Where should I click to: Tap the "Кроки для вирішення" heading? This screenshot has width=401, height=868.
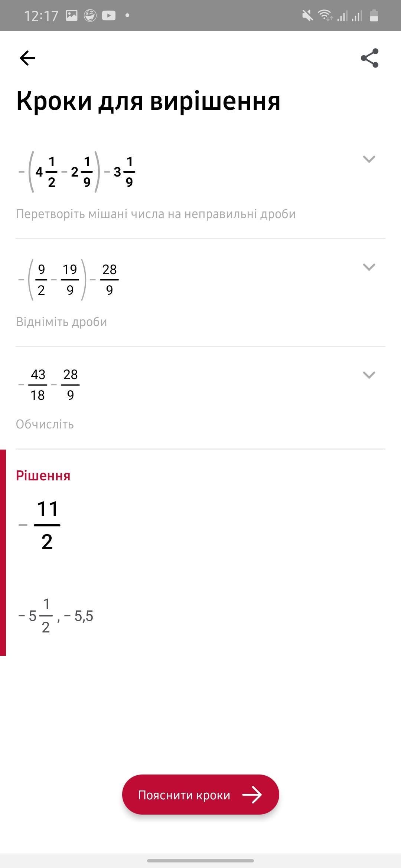coord(148,101)
